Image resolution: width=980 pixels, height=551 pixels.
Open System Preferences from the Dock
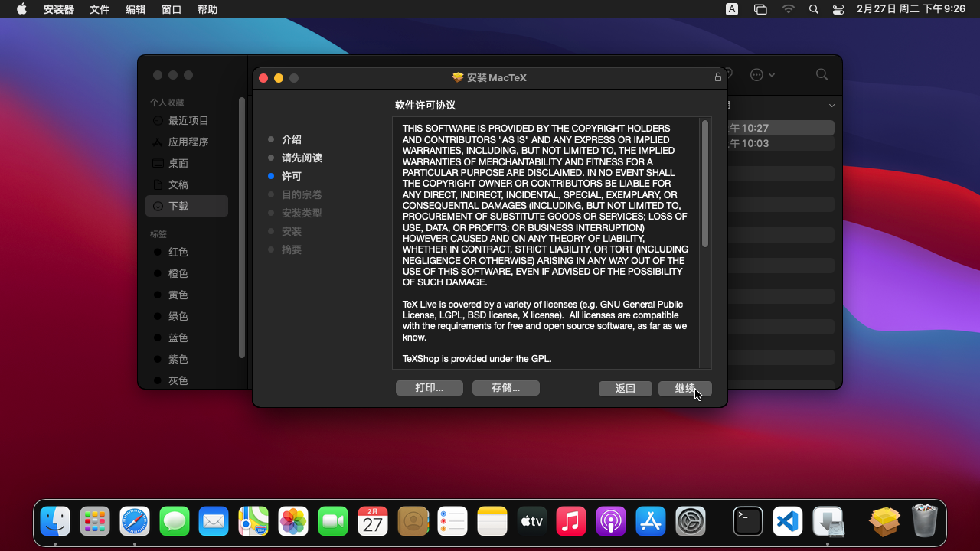[691, 521]
